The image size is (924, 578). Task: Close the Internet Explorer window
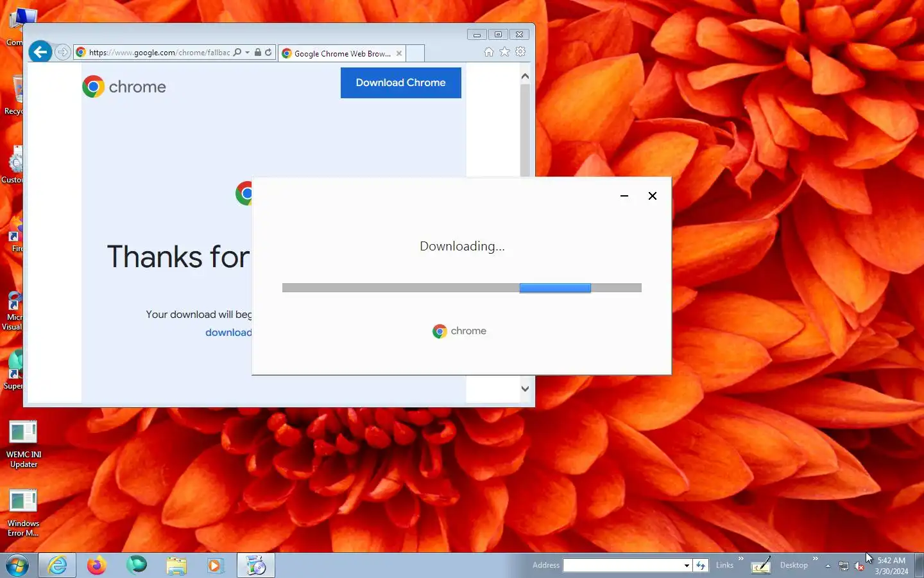click(520, 35)
